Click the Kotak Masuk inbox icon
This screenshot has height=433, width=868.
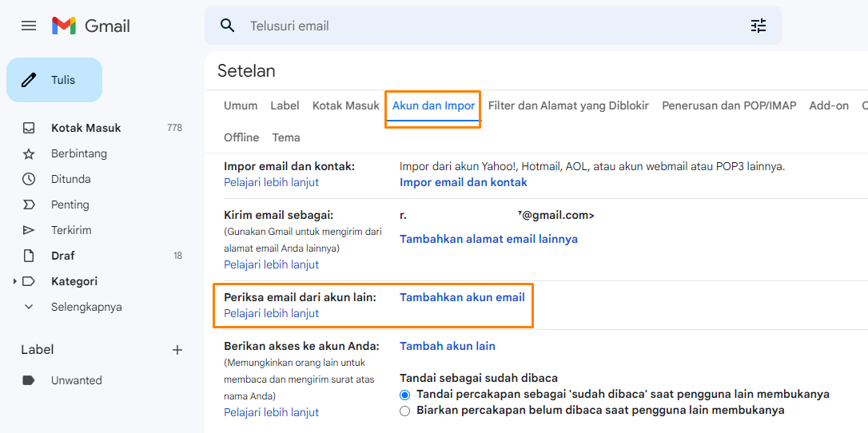point(29,128)
